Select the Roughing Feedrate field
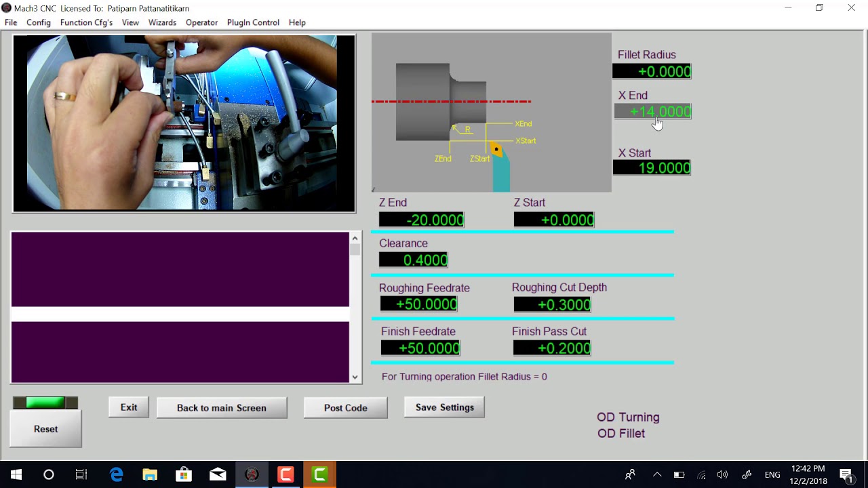 click(x=419, y=304)
